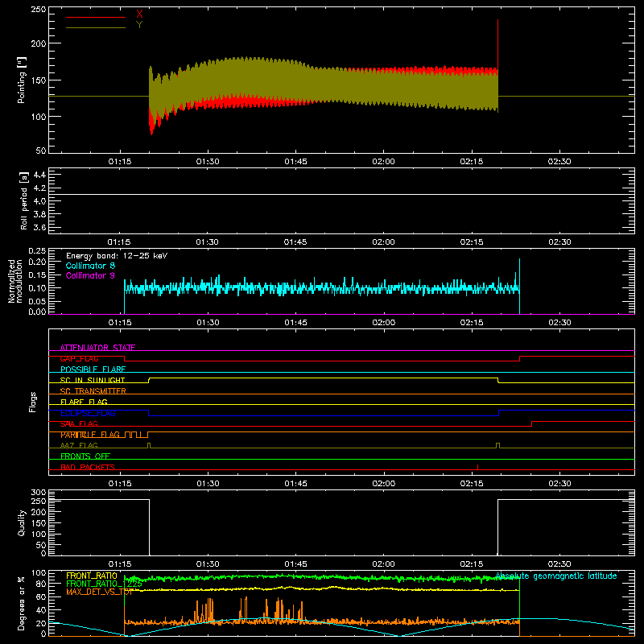Click the red tick mark on BAD_PACKETS line
644x644 pixels.
(x=477, y=467)
